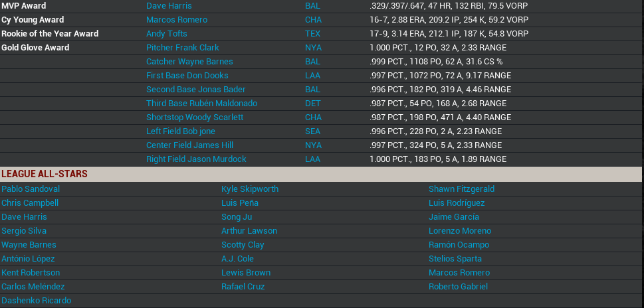Open Left Field Bob jone link
The width and height of the screenshot is (644, 308).
(180, 131)
